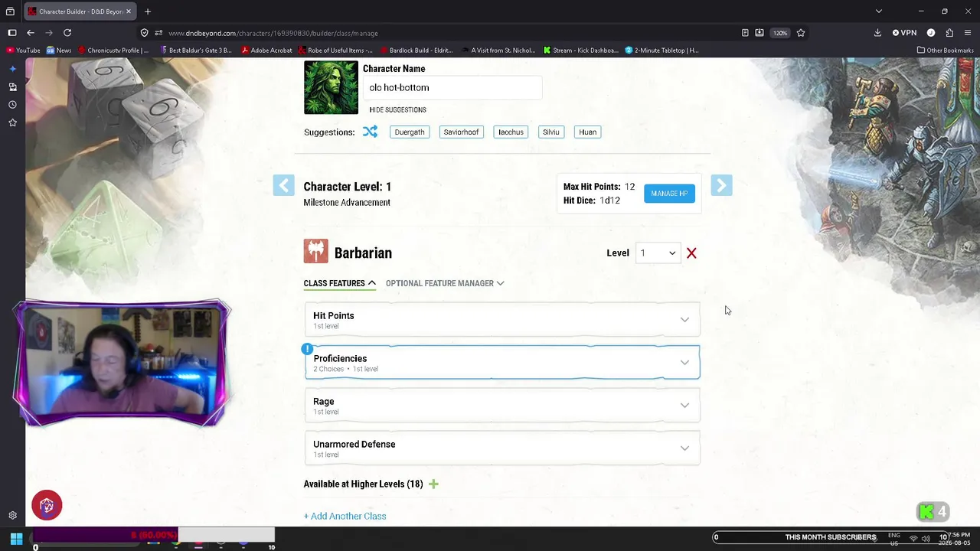Image resolution: width=980 pixels, height=551 pixels.
Task: Open Other Bookmarks folder
Action: pos(946,51)
